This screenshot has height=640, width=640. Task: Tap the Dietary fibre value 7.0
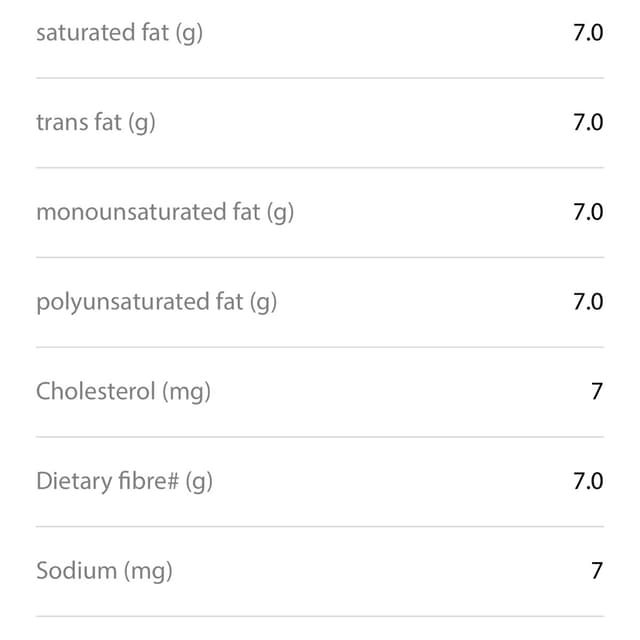[x=588, y=481]
